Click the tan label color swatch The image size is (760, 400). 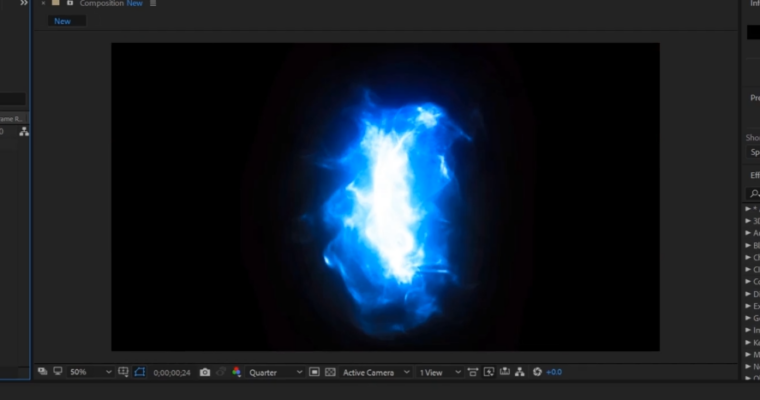(x=56, y=3)
